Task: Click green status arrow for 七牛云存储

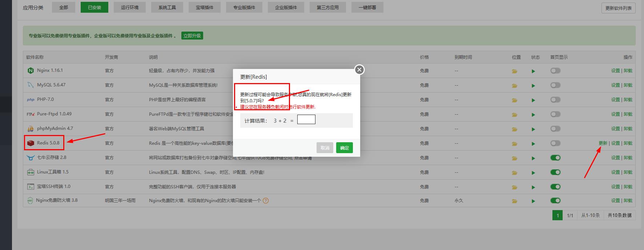Action: coord(533,158)
